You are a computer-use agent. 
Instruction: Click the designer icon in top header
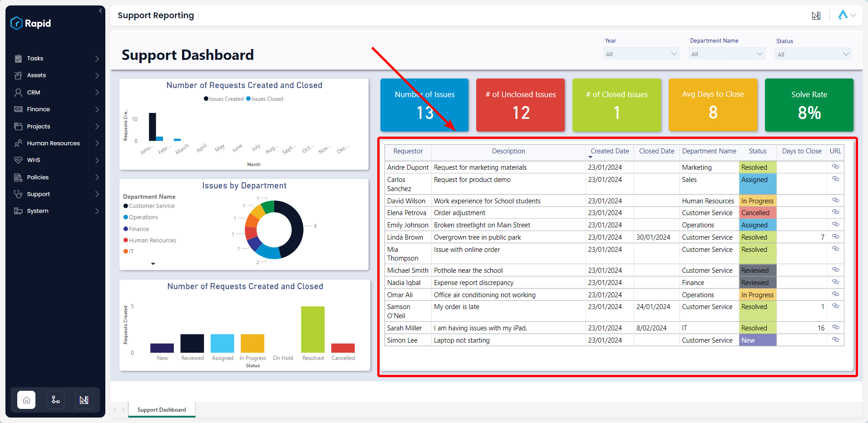click(816, 16)
